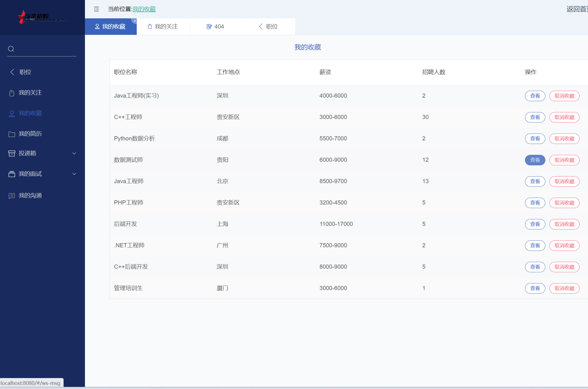Switch to the 我的关注 tab
This screenshot has width=588, height=389.
[163, 27]
